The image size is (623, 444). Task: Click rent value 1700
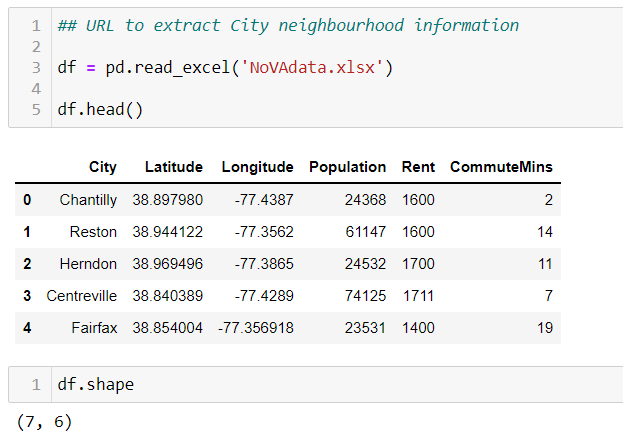[418, 264]
